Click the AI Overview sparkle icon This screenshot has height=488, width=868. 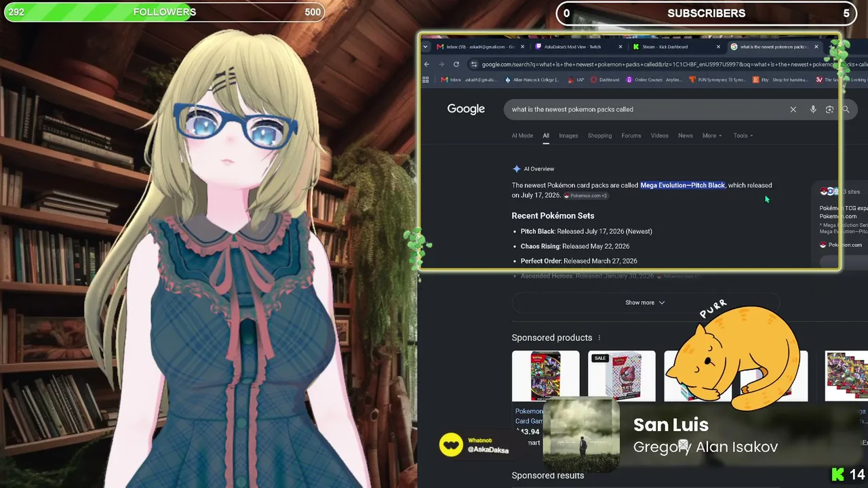tap(517, 169)
